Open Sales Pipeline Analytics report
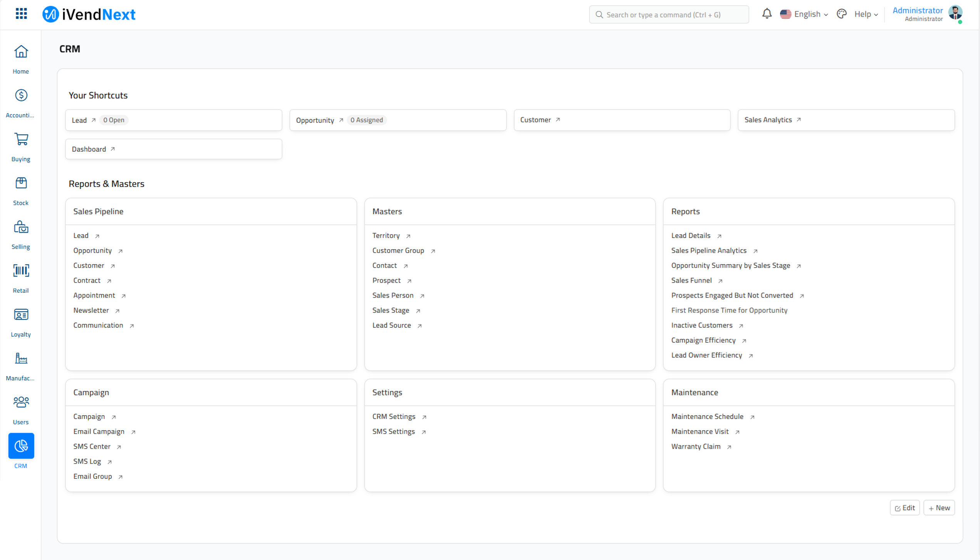980x560 pixels. (x=709, y=250)
